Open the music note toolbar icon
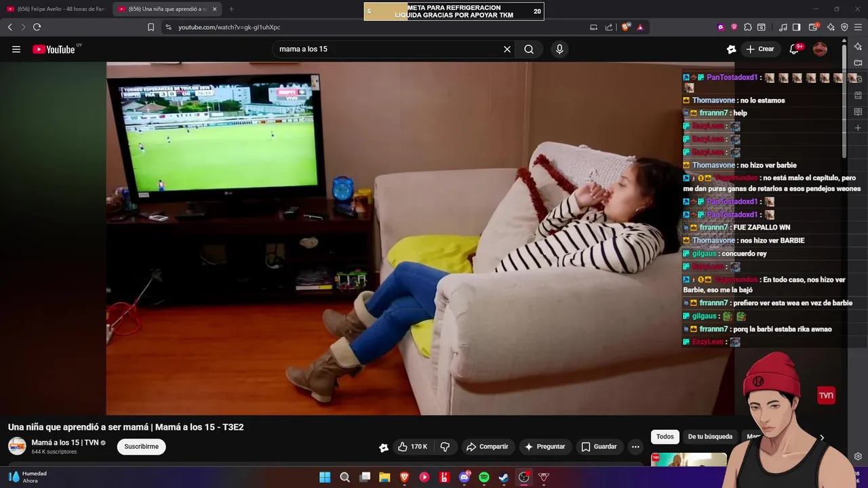This screenshot has height=488, width=868. point(783,27)
